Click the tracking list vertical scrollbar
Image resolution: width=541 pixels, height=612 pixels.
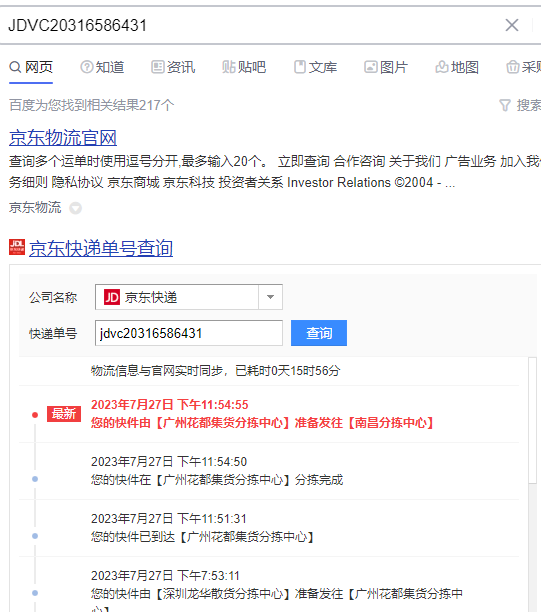[532, 420]
